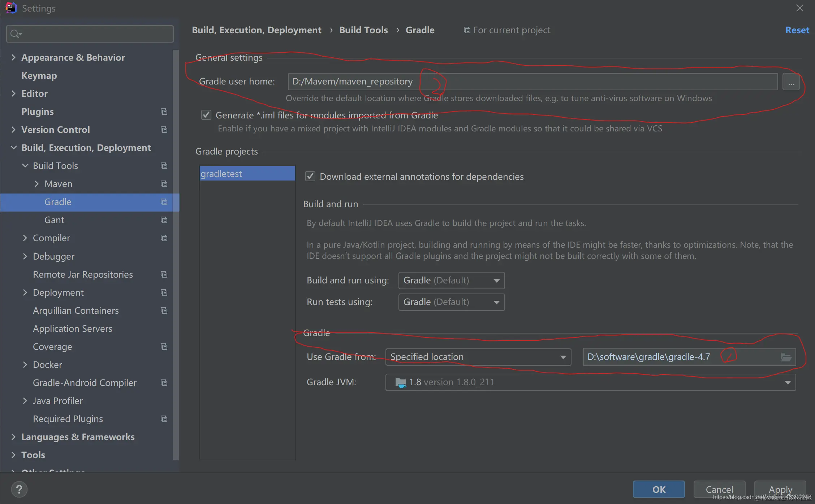Uncheck Download external annotations for dependencies
This screenshot has height=504, width=815.
[x=310, y=177]
